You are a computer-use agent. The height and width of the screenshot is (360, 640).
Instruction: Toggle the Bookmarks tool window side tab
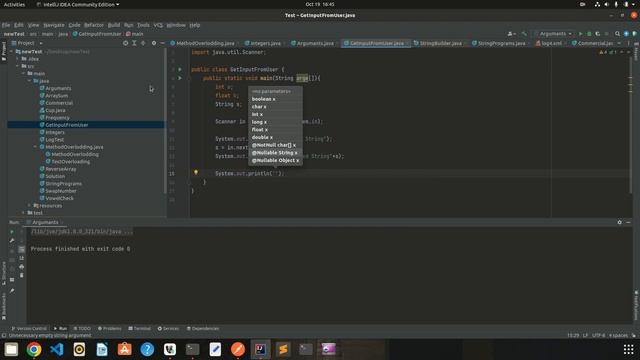[x=4, y=306]
